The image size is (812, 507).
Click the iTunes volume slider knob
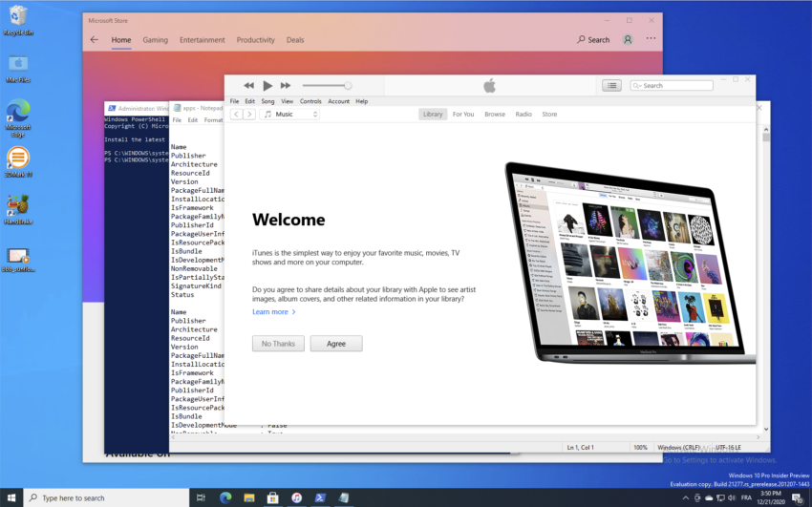coord(348,85)
